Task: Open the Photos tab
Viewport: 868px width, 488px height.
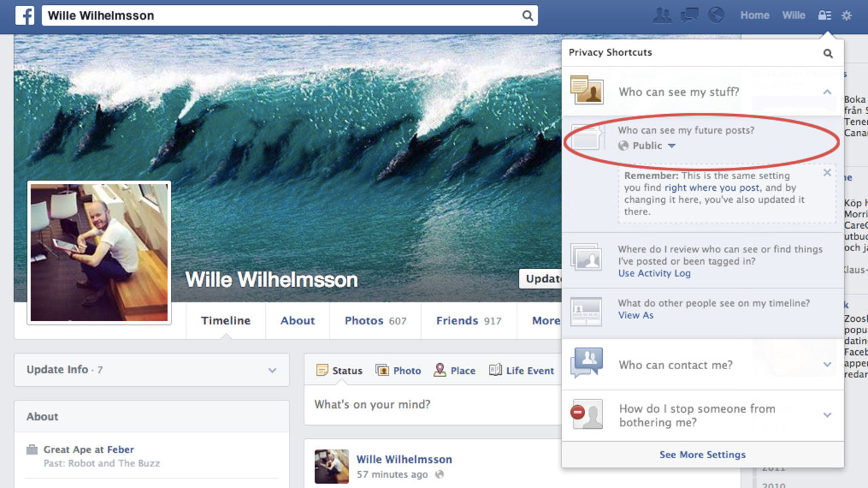Action: (x=375, y=321)
